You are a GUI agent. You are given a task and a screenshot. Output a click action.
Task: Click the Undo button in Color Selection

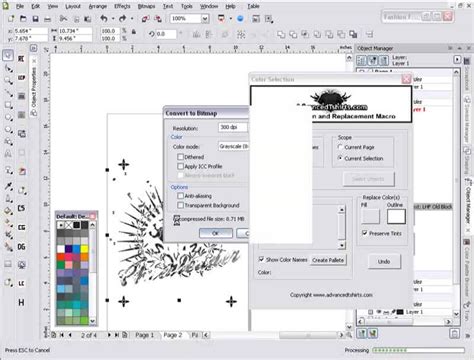coord(384,261)
